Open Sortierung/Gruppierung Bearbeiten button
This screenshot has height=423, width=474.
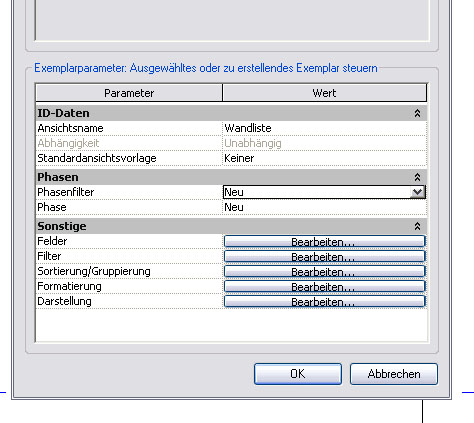324,271
